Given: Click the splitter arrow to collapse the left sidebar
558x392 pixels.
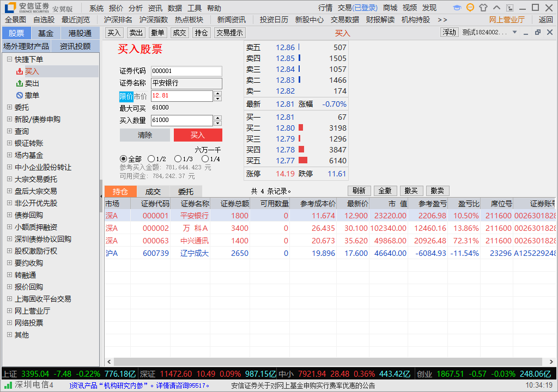Looking at the screenshot, I should 101,196.
